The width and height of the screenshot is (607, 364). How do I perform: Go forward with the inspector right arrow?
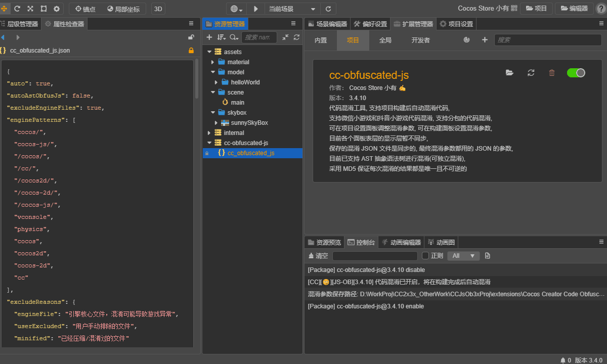(x=18, y=37)
